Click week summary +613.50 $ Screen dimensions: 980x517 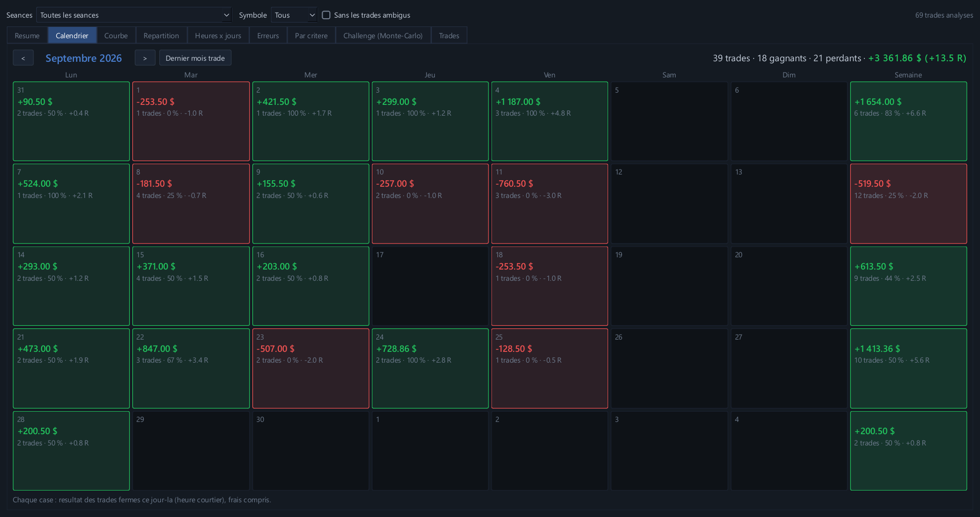908,286
